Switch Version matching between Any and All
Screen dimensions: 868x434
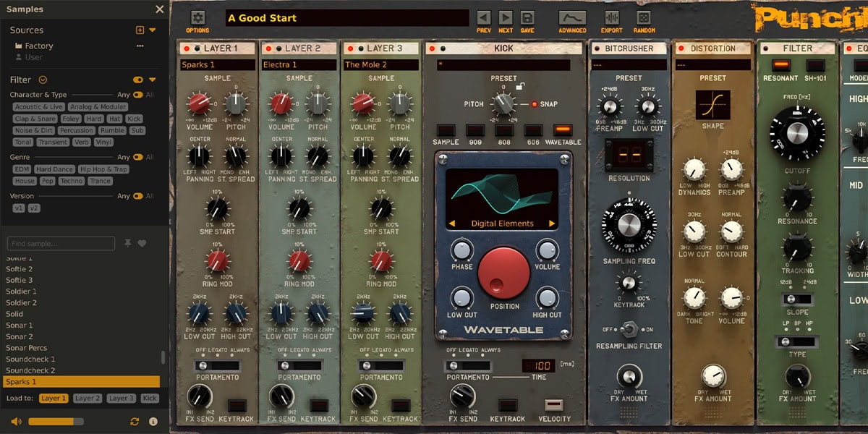(137, 196)
